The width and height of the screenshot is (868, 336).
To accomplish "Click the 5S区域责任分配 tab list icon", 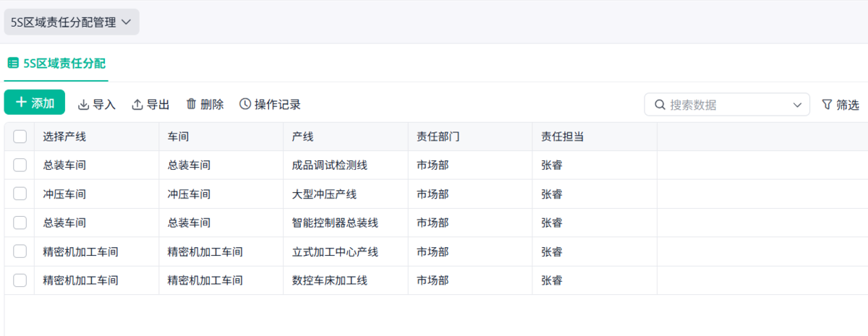I will 13,63.
